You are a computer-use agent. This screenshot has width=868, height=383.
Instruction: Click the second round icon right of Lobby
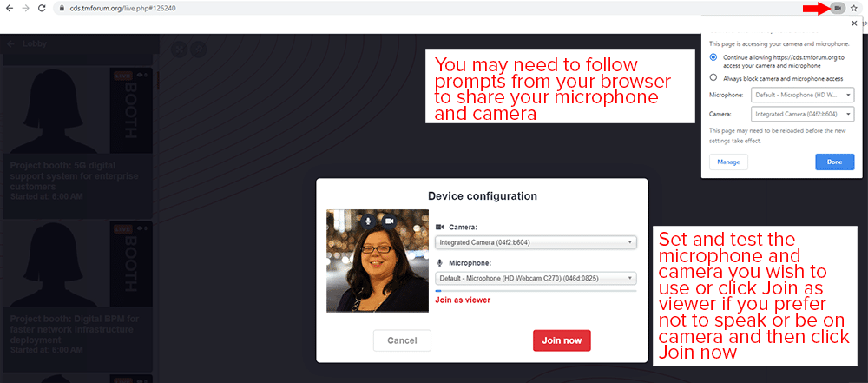pyautogui.click(x=198, y=50)
